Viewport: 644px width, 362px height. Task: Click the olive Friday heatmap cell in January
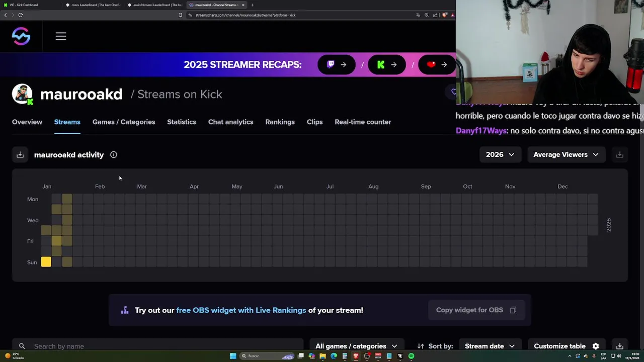(x=56, y=241)
